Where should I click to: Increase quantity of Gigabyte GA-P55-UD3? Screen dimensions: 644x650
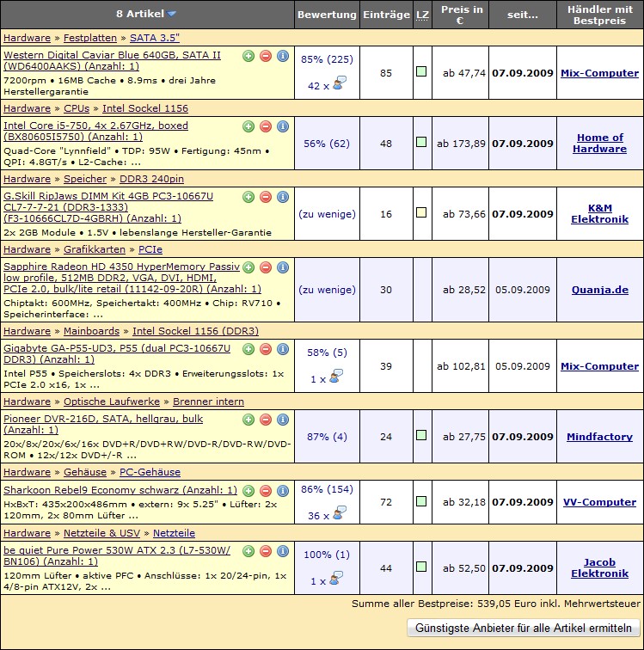pos(248,349)
